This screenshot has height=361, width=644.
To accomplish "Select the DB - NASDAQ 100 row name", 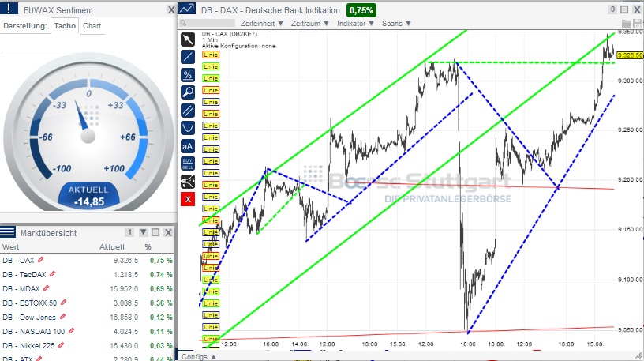I will pyautogui.click(x=34, y=332).
